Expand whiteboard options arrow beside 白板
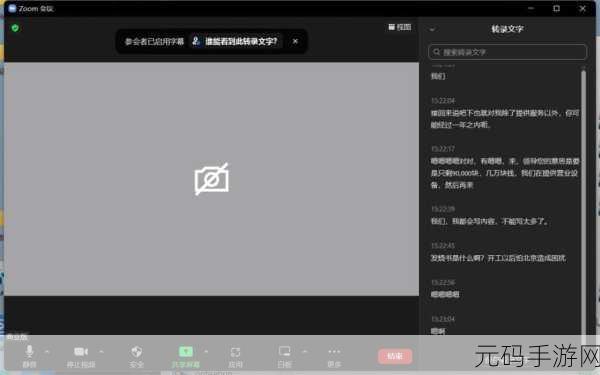 [305, 351]
